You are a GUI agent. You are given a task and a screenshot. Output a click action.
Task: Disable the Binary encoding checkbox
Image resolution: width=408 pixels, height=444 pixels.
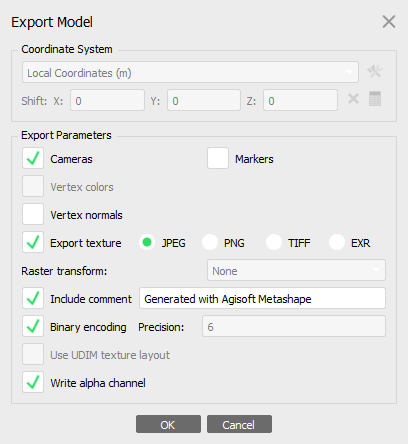(33, 326)
